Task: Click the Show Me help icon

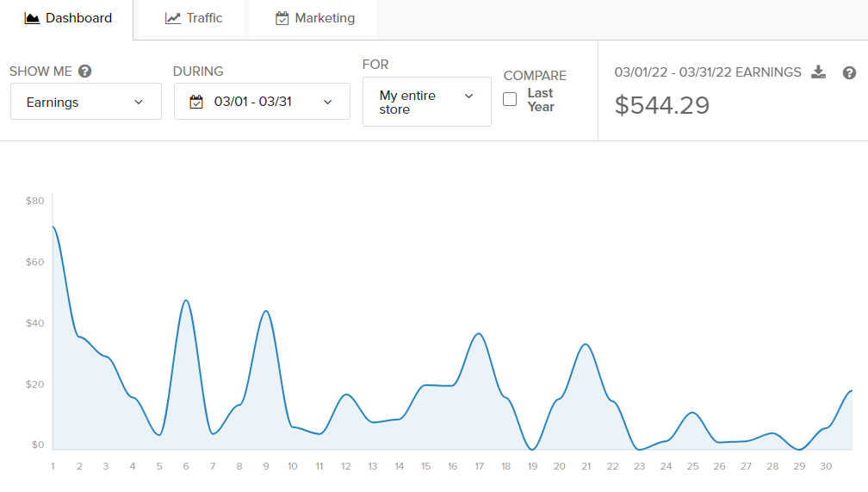Action: 85,72
